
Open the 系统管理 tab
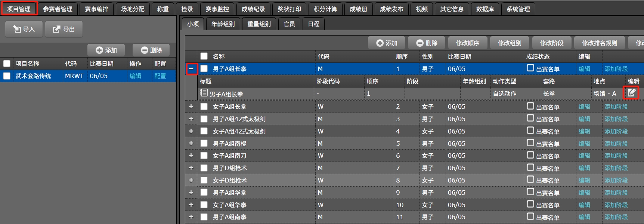[518, 9]
